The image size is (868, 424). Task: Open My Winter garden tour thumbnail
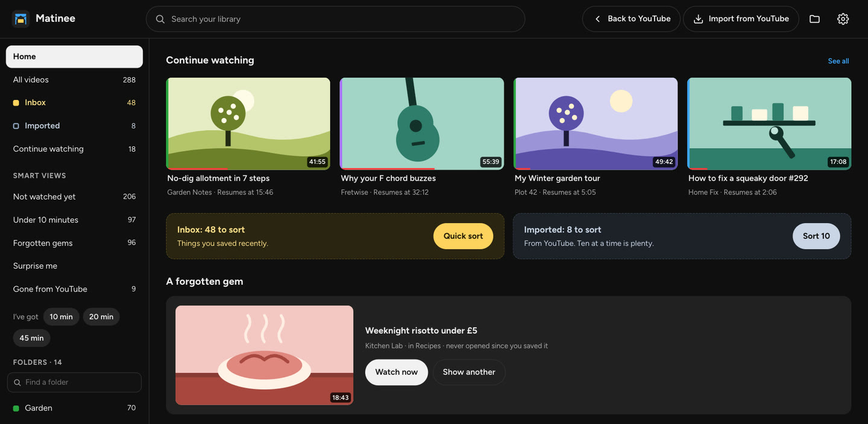point(596,123)
